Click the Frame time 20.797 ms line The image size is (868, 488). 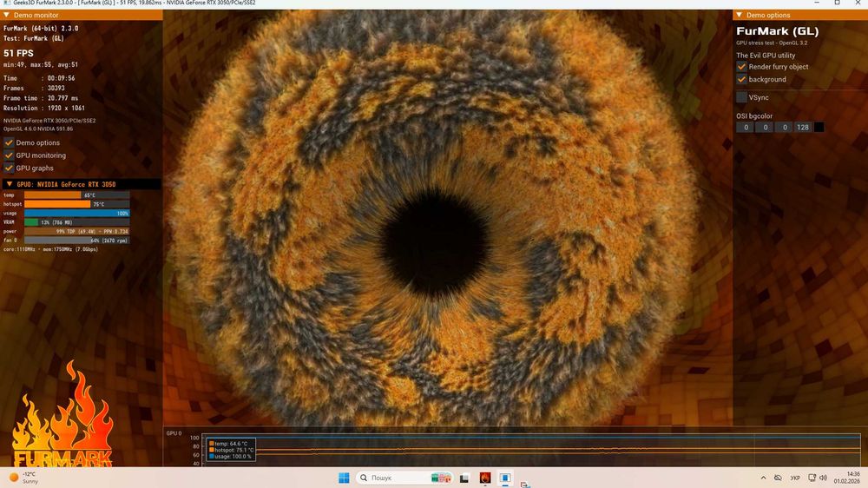(41, 98)
